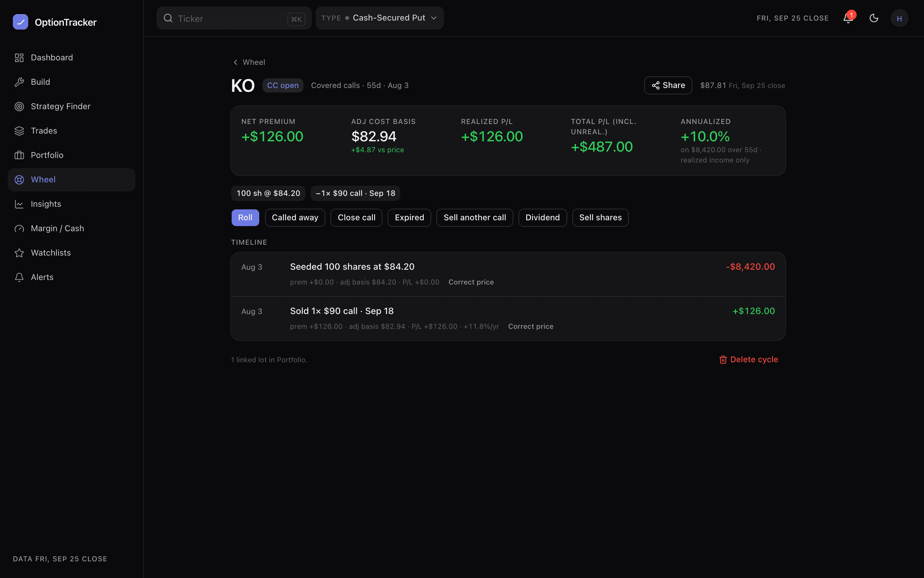Open notifications bell in top bar
Viewport: 924px width, 578px height.
848,18
